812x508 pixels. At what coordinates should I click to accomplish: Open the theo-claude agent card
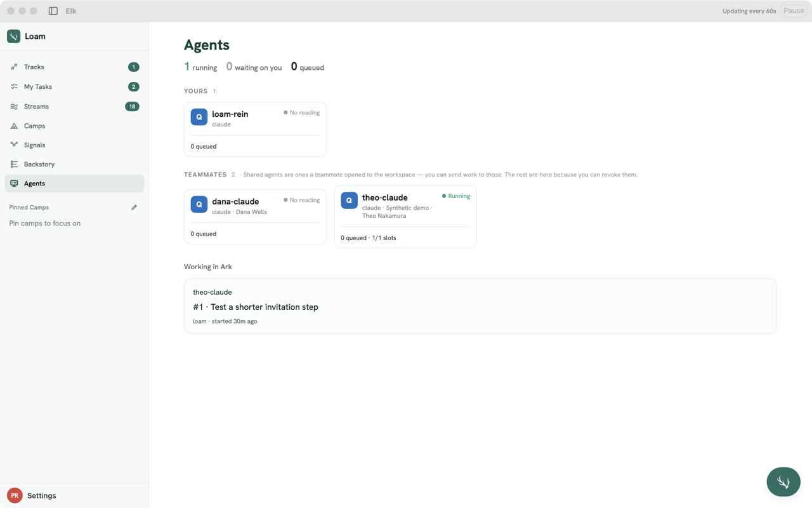(x=405, y=217)
